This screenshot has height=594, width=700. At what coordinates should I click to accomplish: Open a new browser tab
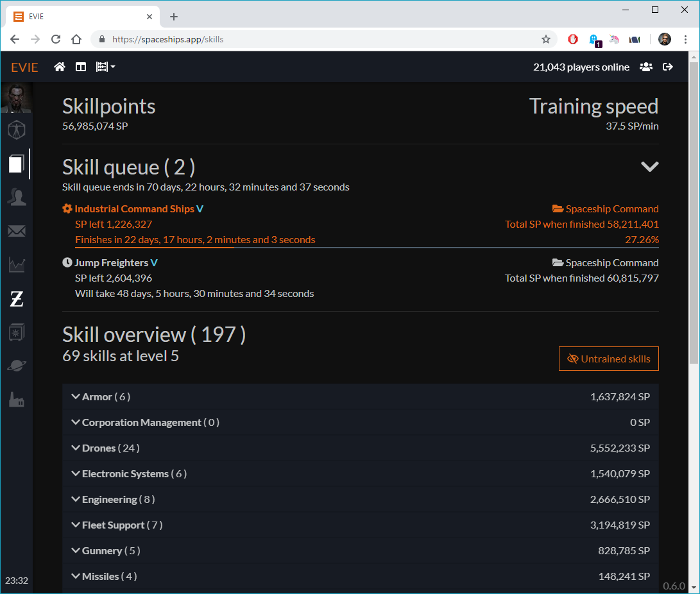coord(174,17)
